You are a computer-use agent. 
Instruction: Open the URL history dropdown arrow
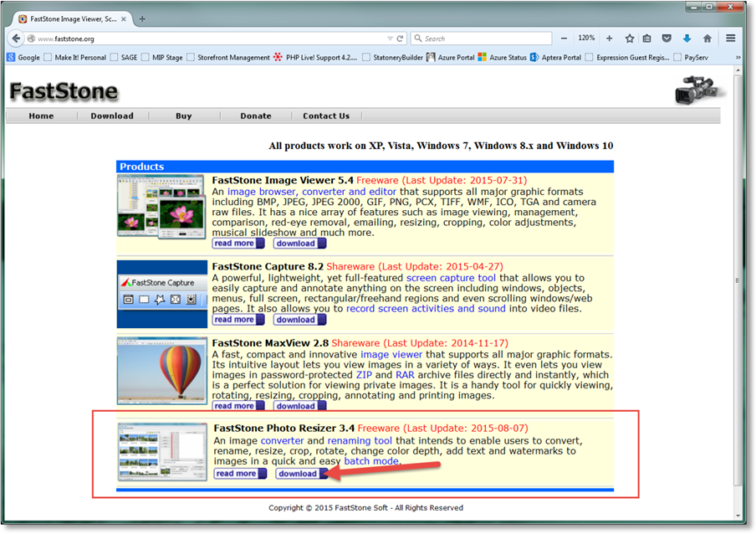coord(390,39)
